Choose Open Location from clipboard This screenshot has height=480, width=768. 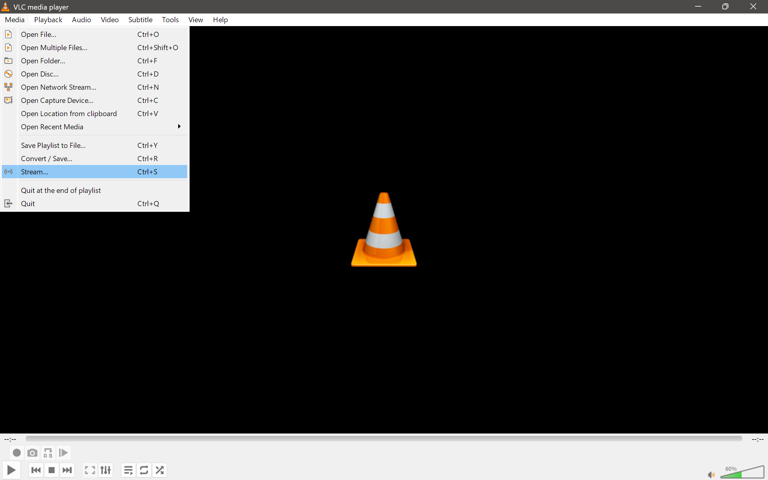(95, 114)
